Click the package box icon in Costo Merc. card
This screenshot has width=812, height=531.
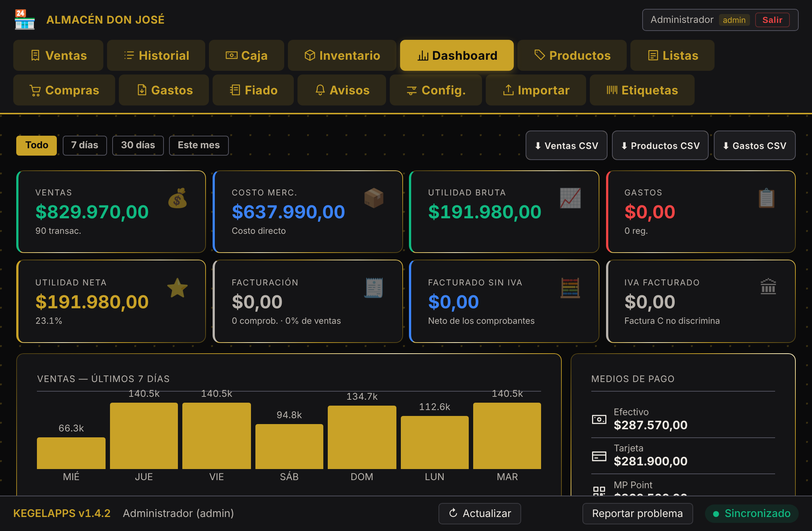(x=374, y=198)
